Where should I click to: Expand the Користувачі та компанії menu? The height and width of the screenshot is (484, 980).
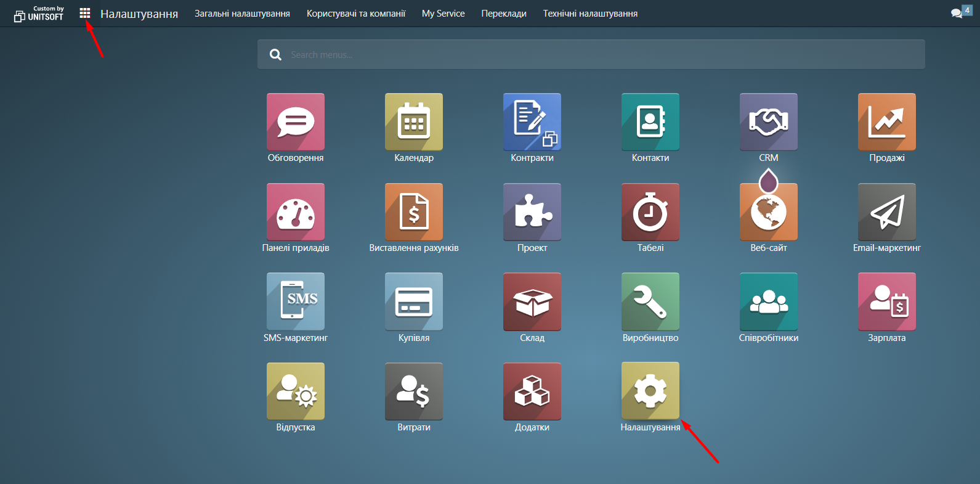(356, 14)
